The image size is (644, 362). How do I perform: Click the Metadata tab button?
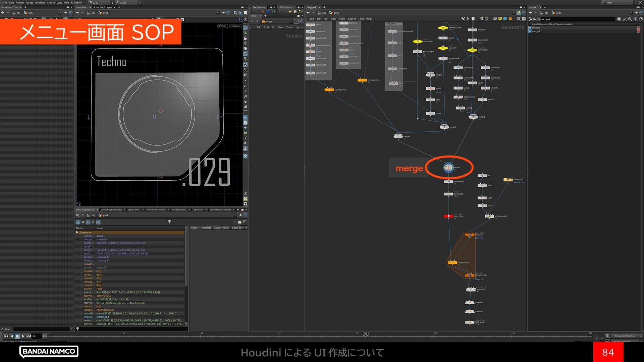point(206,228)
